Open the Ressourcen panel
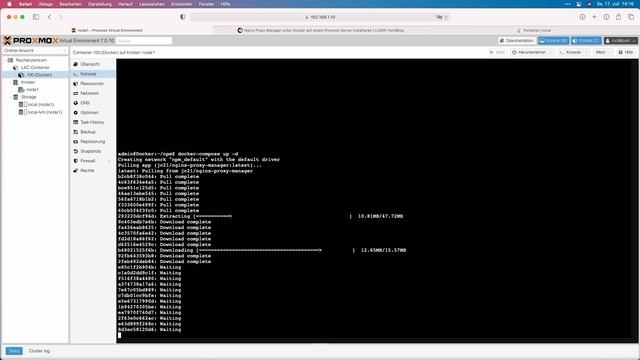 [92, 84]
